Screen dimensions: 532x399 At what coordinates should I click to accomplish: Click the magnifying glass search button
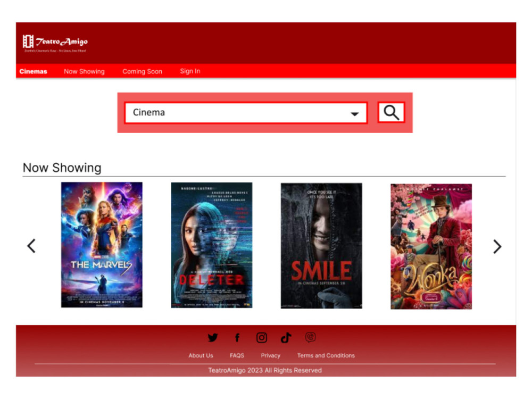click(391, 112)
